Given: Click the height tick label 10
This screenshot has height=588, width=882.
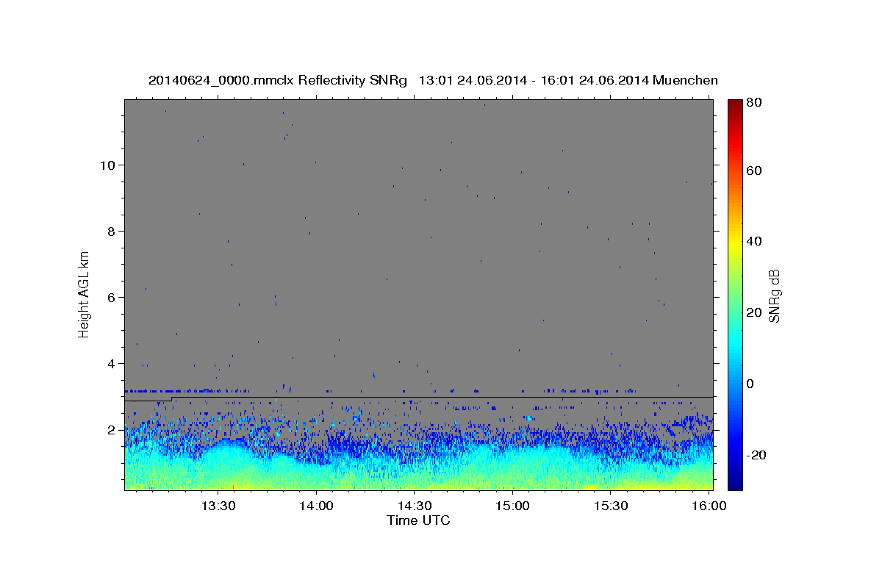Looking at the screenshot, I should (x=108, y=165).
